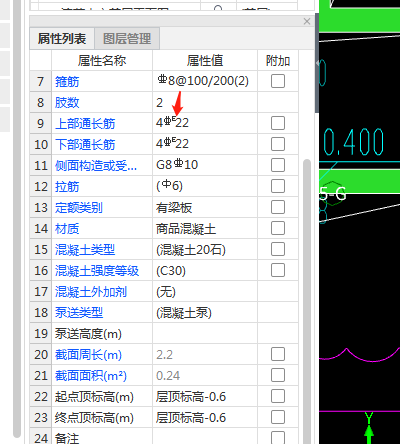400x444 pixels.
Task: Click the 侧面构造或受... property name
Action: tap(96, 165)
